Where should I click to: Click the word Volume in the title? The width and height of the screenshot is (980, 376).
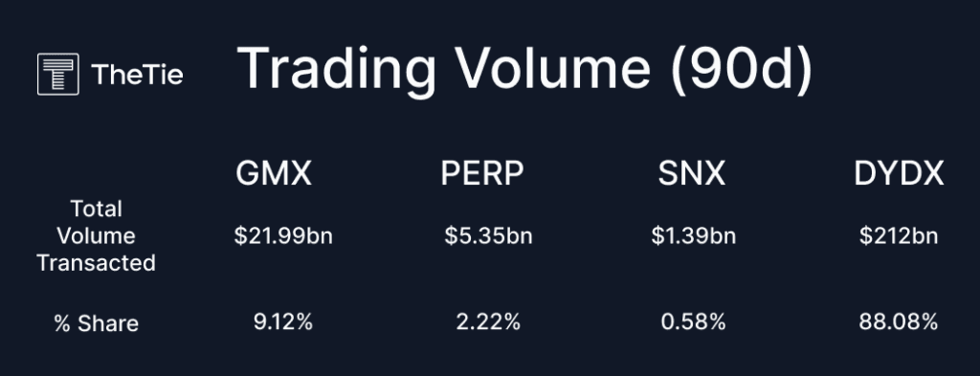[552, 68]
